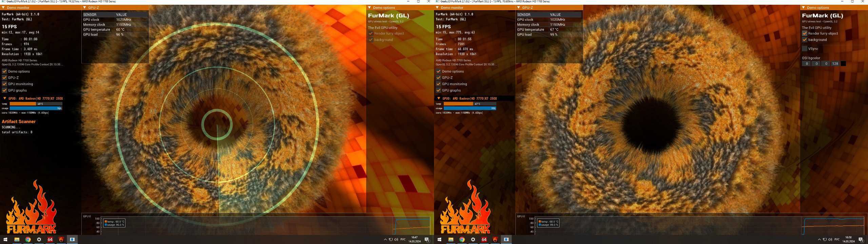The height and width of the screenshot is (244, 868).
Task: Click the 99% usage bar in right window
Action: click(x=470, y=108)
